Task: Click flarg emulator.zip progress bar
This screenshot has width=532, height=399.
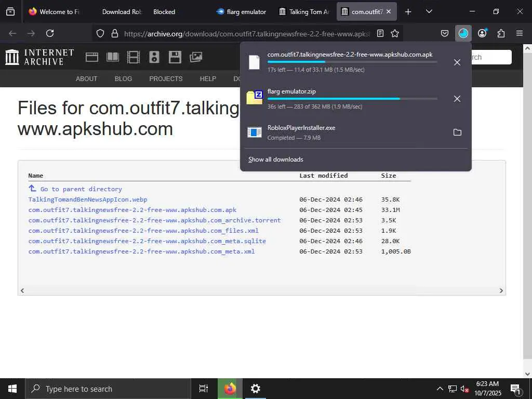Action: coord(352,99)
